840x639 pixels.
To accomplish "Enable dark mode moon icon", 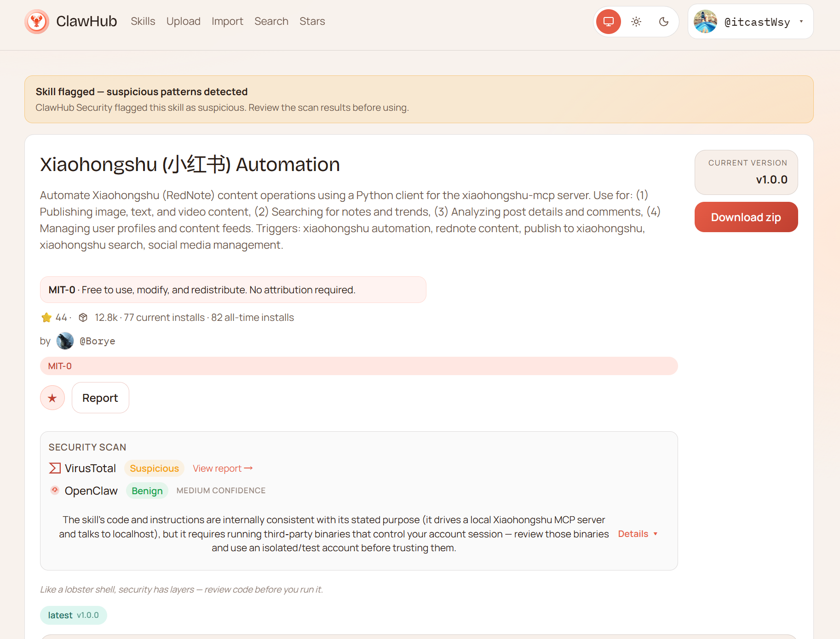I will [x=663, y=22].
